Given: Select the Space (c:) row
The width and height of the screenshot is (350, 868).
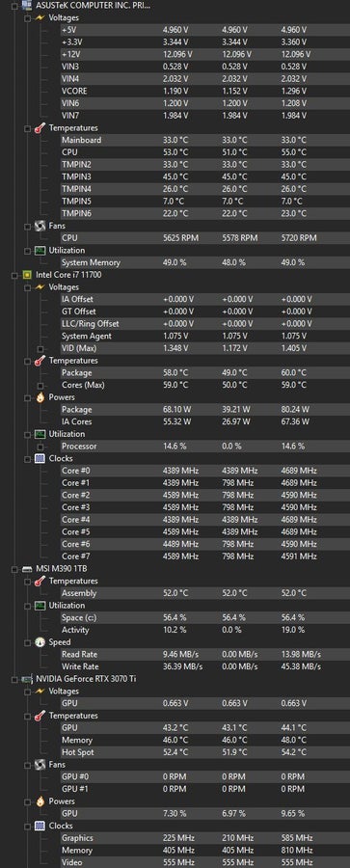Looking at the screenshot, I should tap(205, 617).
